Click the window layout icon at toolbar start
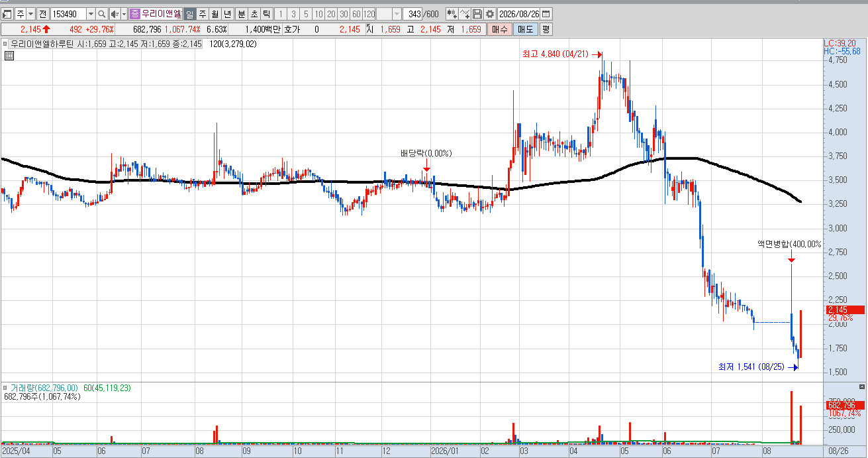Viewport: 868px width, 458px height. coord(7,14)
